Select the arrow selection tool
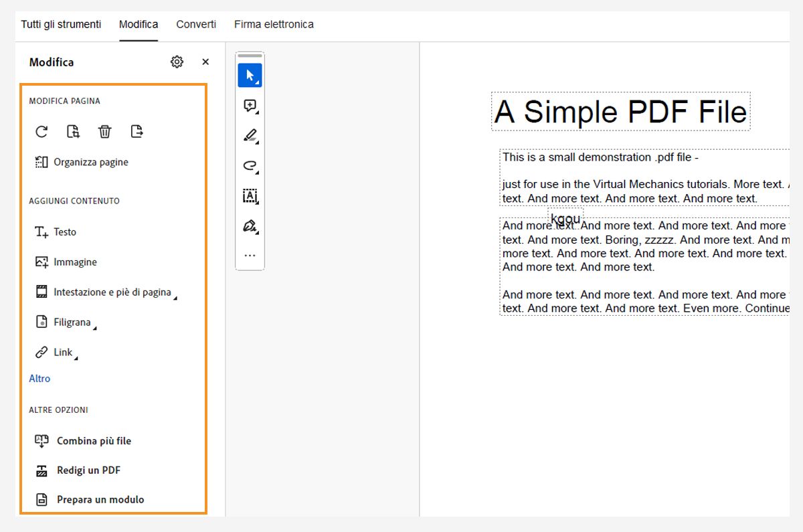 tap(250, 75)
